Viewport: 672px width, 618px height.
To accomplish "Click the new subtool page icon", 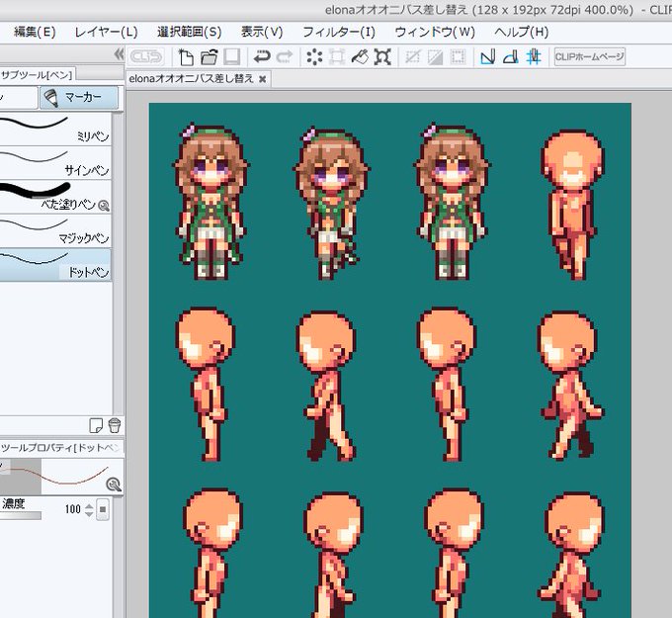I will click(x=96, y=425).
